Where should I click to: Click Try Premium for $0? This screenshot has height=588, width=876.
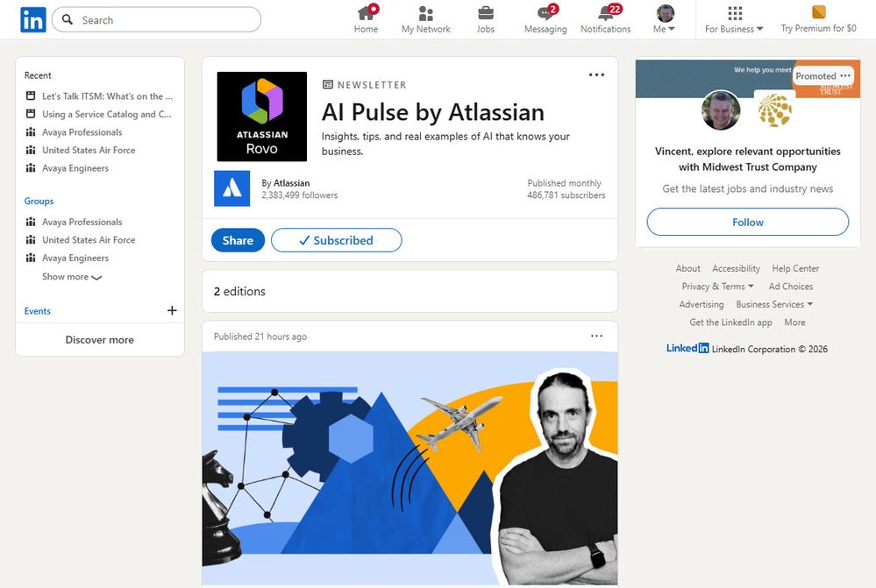[818, 19]
